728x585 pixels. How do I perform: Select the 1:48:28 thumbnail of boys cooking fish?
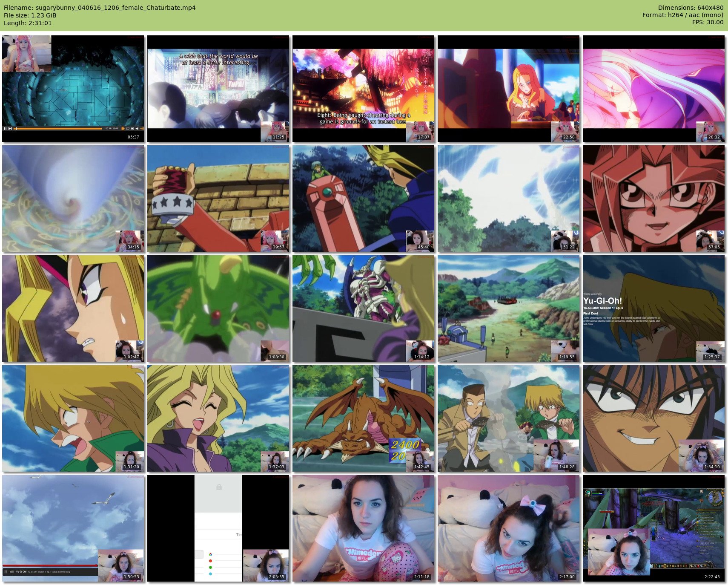pos(509,418)
